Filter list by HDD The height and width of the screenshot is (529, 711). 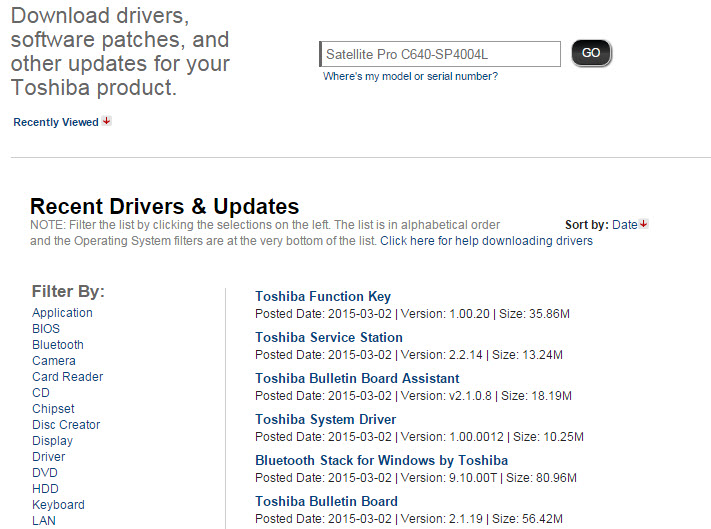45,489
